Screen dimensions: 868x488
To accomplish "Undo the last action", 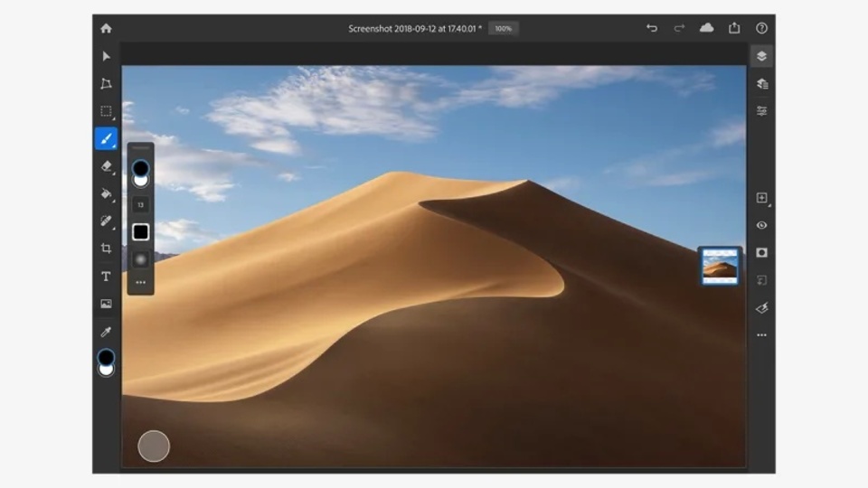I will (x=652, y=28).
